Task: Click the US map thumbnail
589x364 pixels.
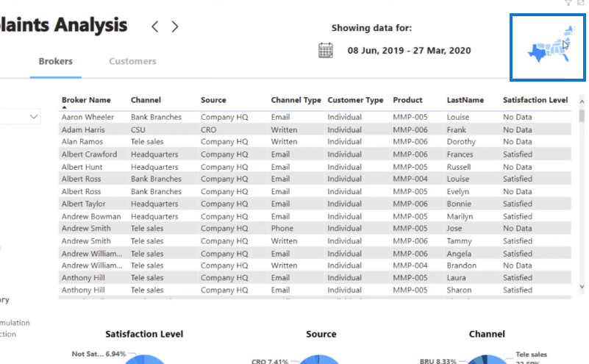Action: coord(548,47)
